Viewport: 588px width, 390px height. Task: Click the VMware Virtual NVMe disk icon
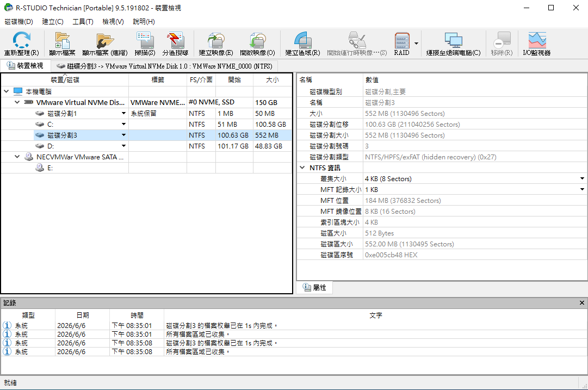[x=29, y=102]
